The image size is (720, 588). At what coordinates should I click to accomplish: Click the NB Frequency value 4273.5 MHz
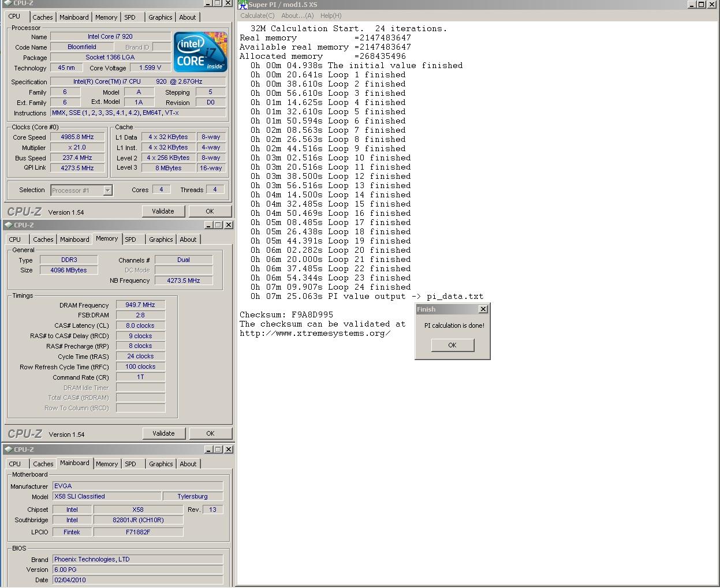(183, 280)
